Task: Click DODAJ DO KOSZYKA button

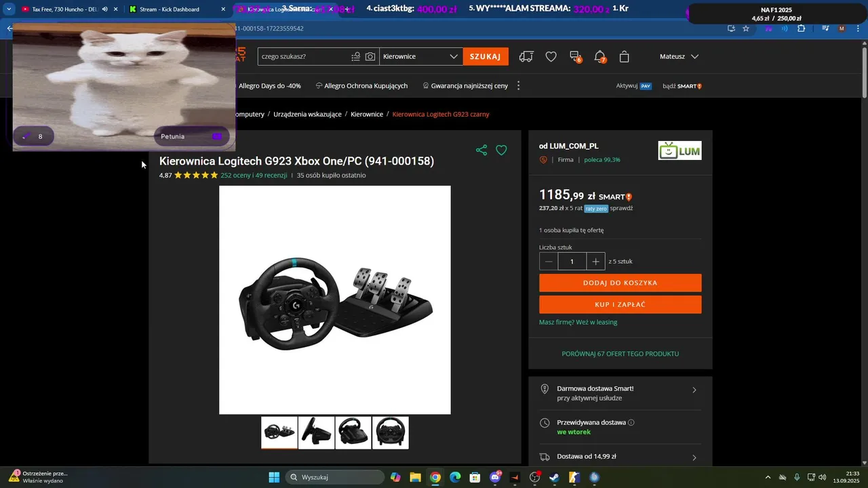Action: coord(620,283)
